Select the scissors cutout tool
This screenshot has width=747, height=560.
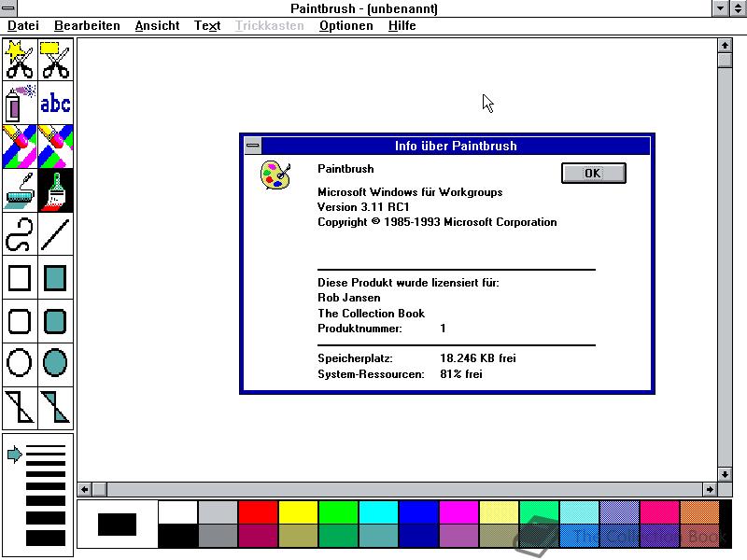pyautogui.click(x=19, y=58)
